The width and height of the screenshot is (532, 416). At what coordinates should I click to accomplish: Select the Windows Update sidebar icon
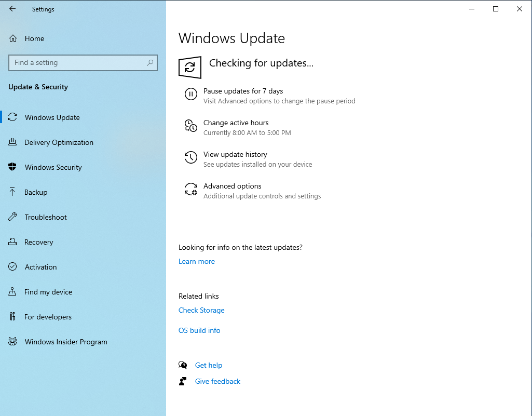pos(12,117)
